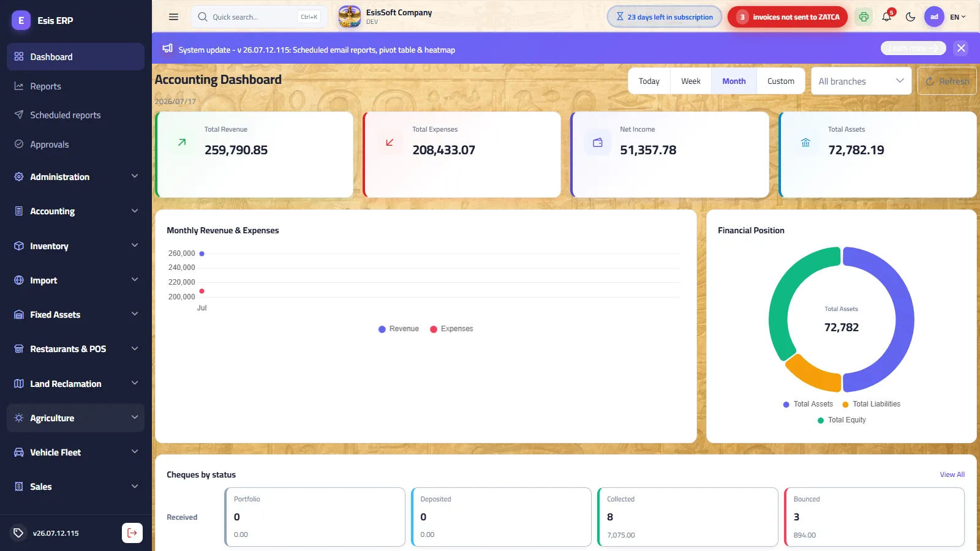
Task: Select the Custom period tab
Action: coord(781,81)
